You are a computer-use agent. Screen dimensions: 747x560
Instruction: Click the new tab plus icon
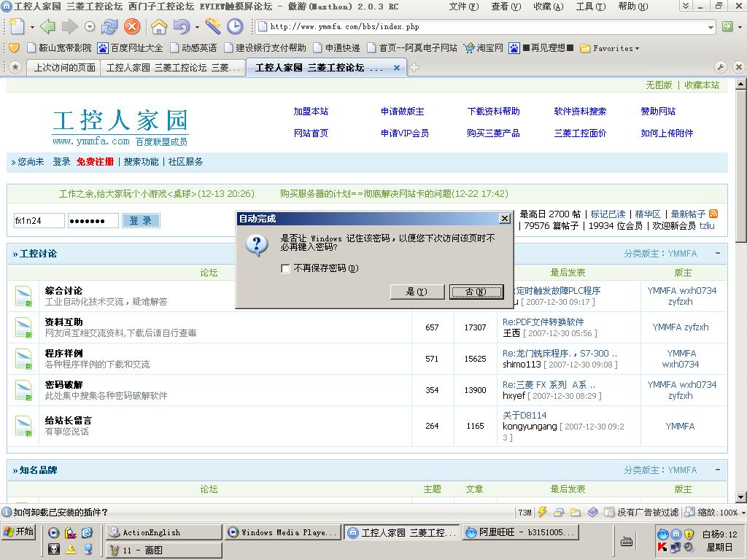[x=414, y=68]
